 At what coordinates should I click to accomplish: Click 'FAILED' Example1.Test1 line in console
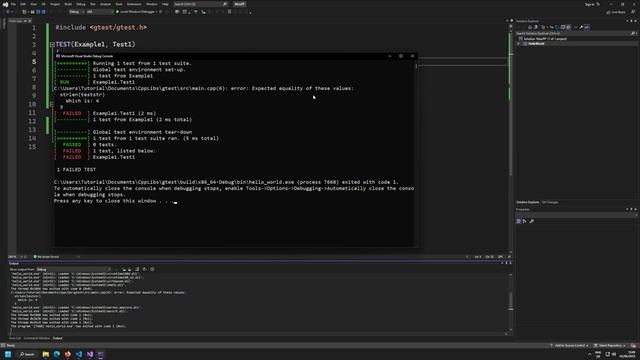pos(95,157)
